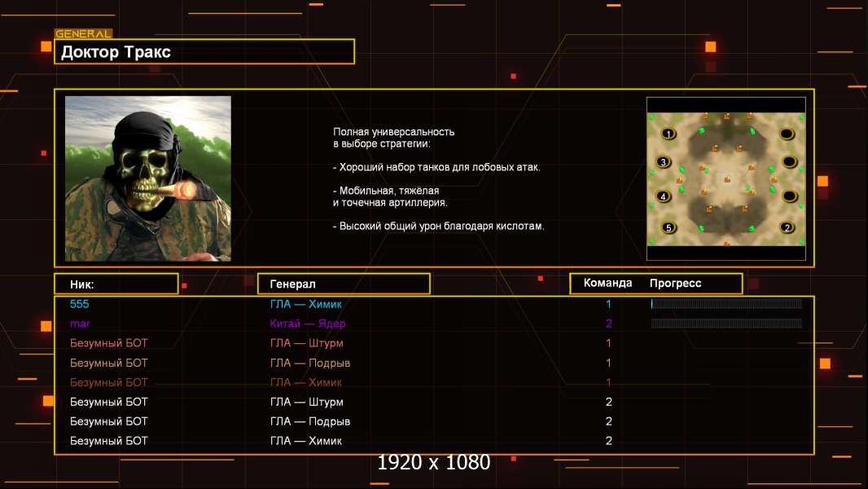868x489 pixels.
Task: Click the 'Прогресс' column header
Action: [675, 283]
